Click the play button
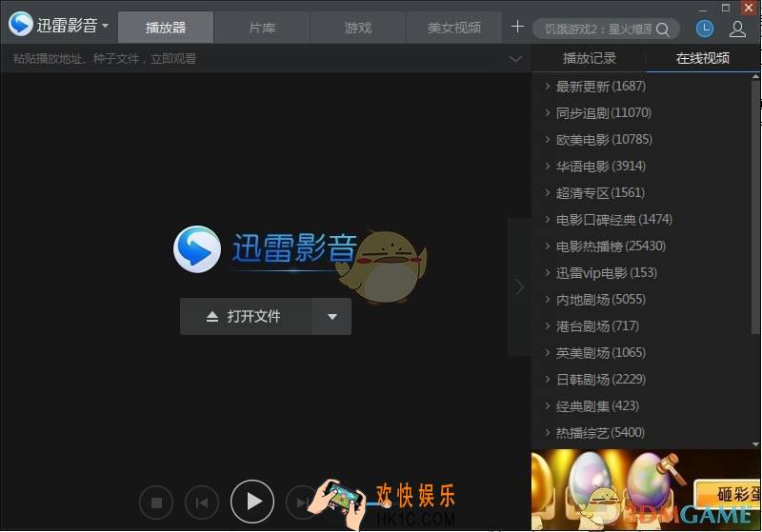 (252, 502)
